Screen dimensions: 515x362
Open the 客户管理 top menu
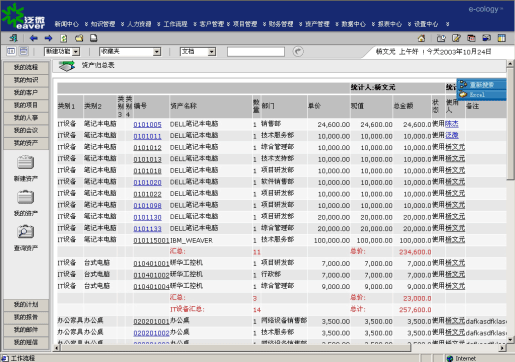coord(211,24)
